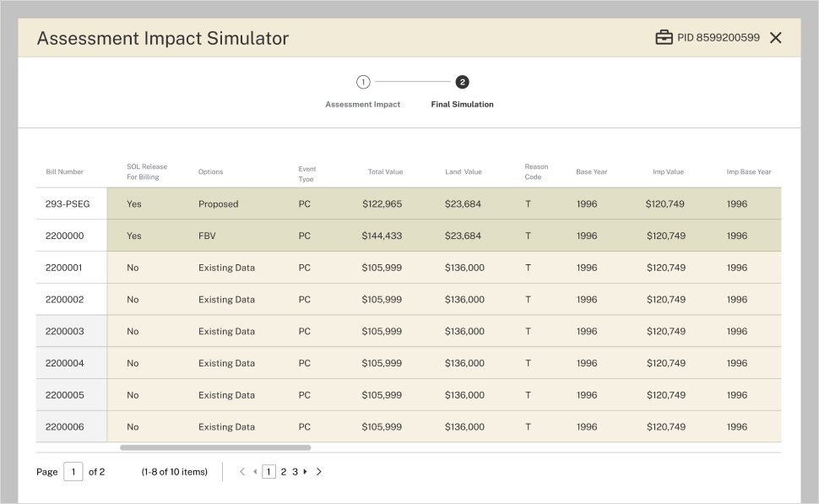Viewport: 819px width, 504px height.
Task: Click the Page number input field
Action: coord(73,472)
